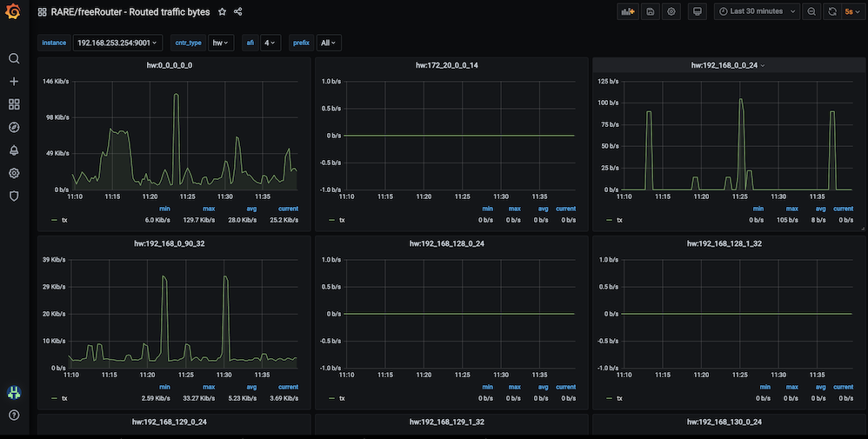Open the hw:192_168_128_1_32 panel title menu
868x439 pixels.
point(724,243)
